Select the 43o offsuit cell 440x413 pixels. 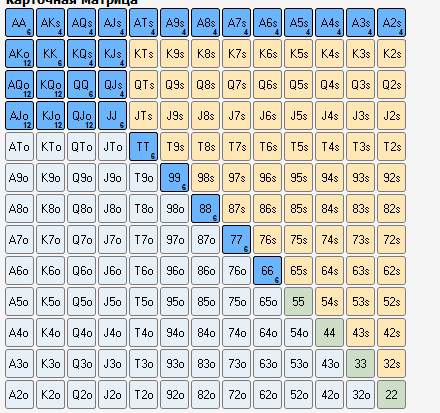(329, 364)
